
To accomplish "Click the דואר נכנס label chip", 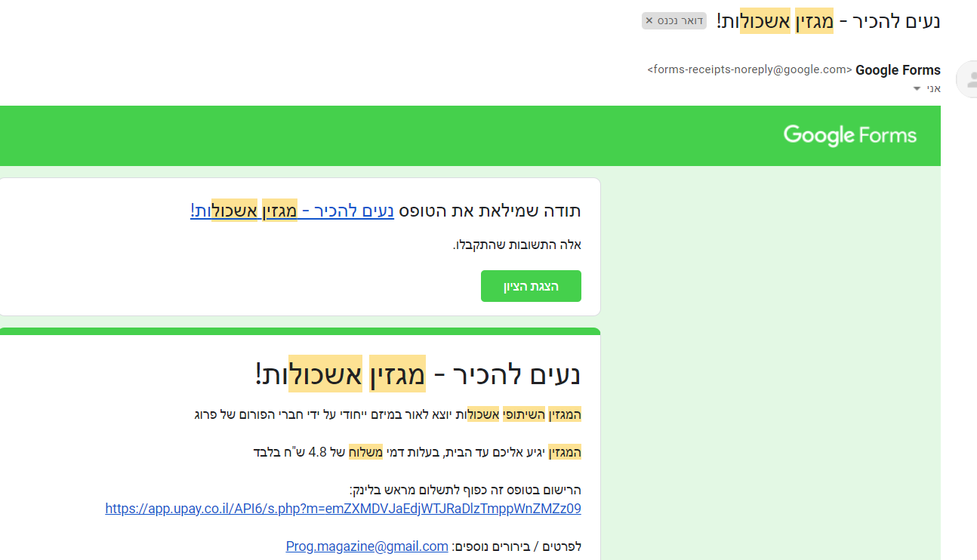I will click(676, 20).
